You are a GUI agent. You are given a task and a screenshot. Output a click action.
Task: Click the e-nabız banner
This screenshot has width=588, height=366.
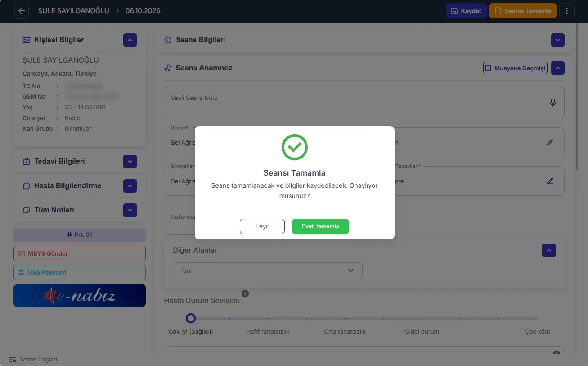click(80, 295)
